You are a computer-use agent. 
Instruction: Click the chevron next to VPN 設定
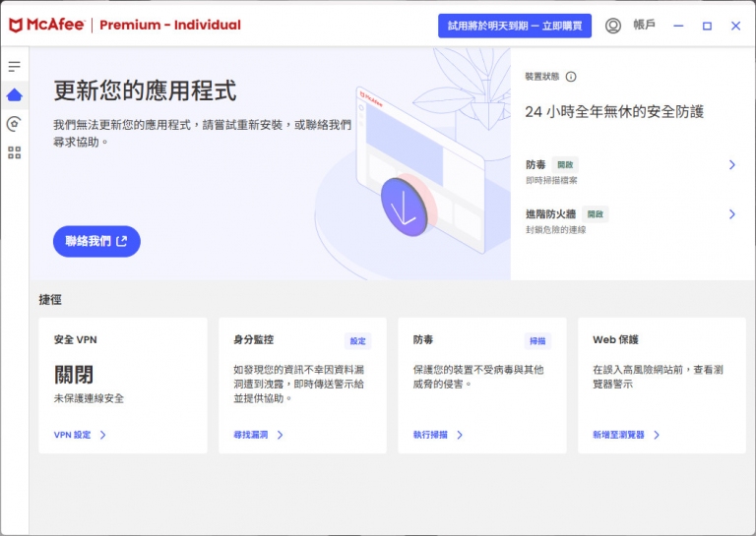coord(102,435)
